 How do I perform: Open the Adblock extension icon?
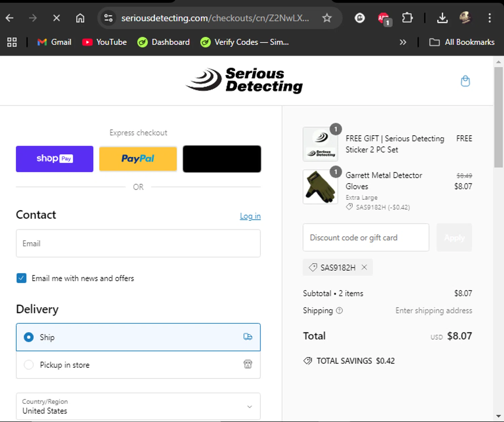tap(384, 18)
